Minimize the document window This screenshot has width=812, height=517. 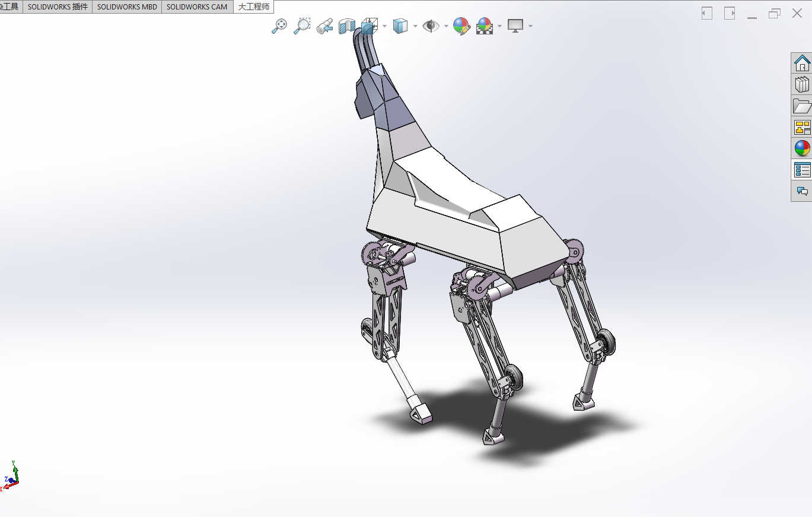click(x=752, y=17)
